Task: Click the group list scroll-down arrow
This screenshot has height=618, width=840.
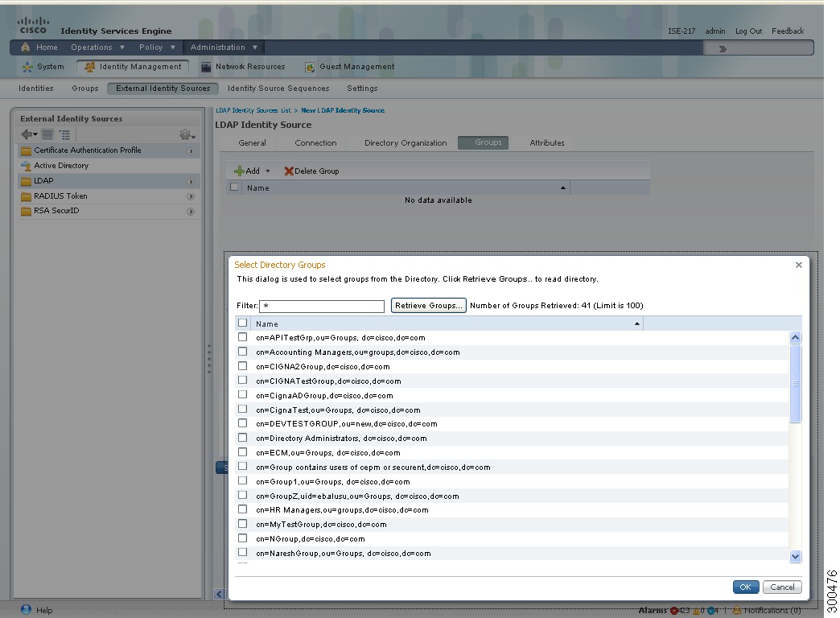Action: tap(796, 556)
